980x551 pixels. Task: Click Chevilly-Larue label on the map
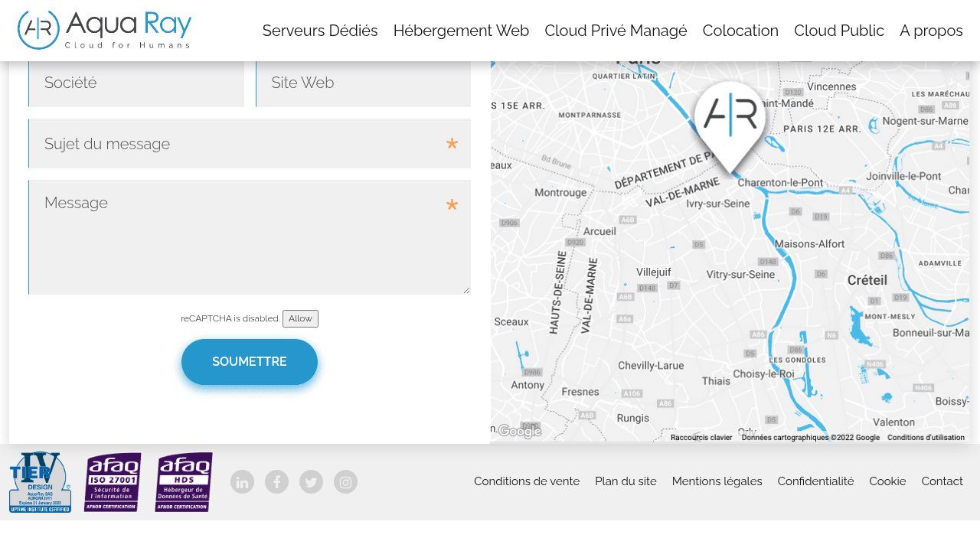tap(651, 366)
